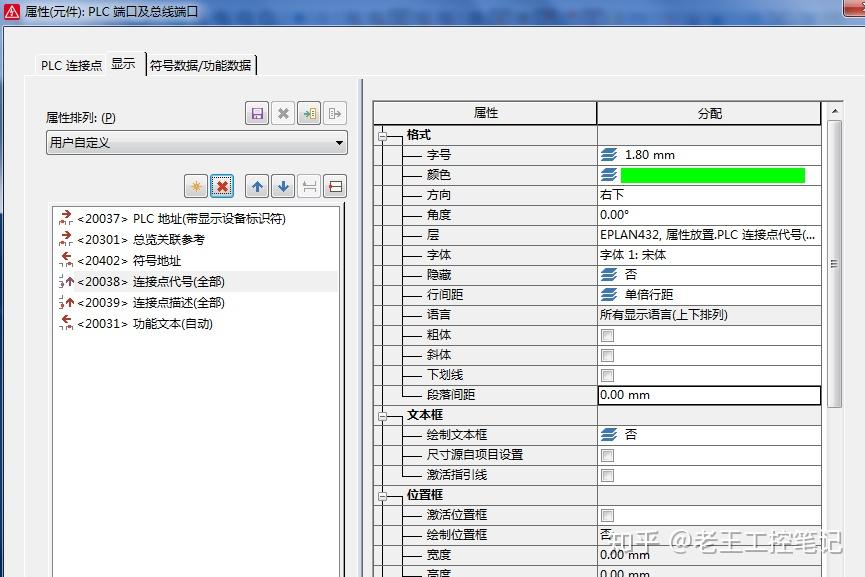
Task: Save the current property arrangement scheme
Action: point(256,113)
